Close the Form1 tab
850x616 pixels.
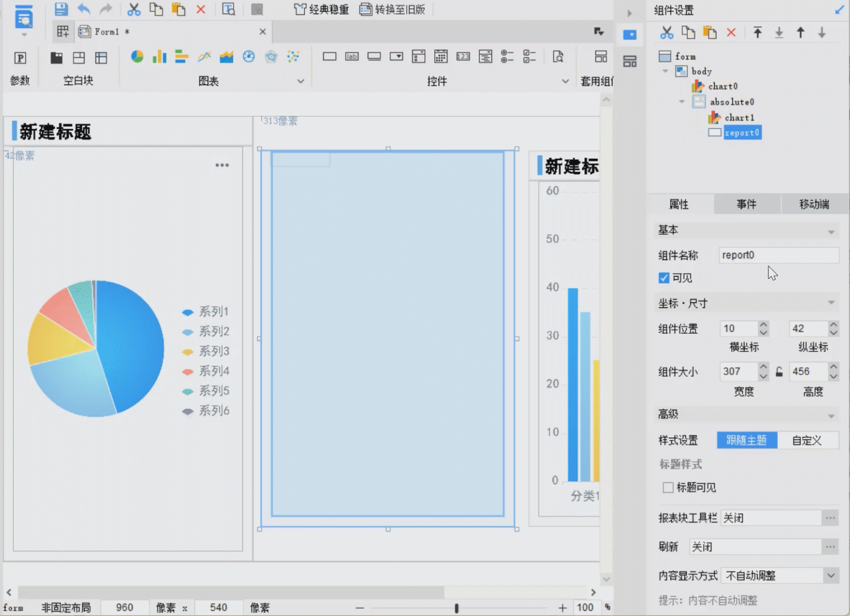coord(263,32)
